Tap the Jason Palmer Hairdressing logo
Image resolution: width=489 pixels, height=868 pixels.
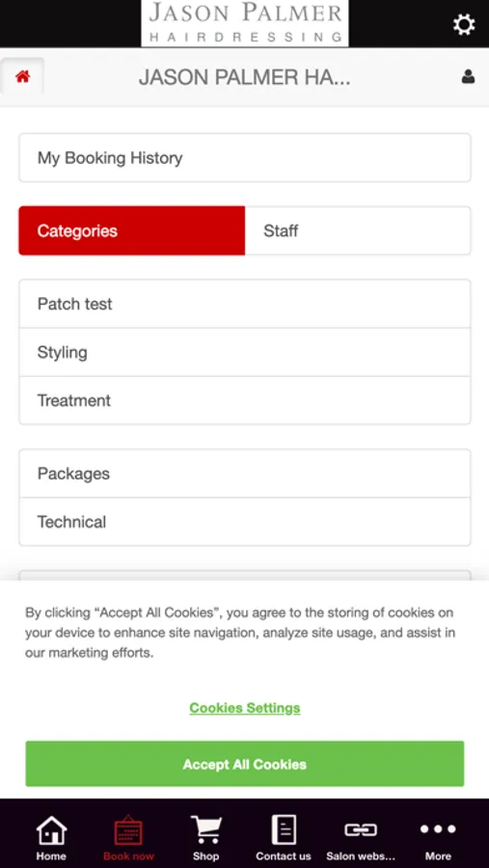(245, 23)
